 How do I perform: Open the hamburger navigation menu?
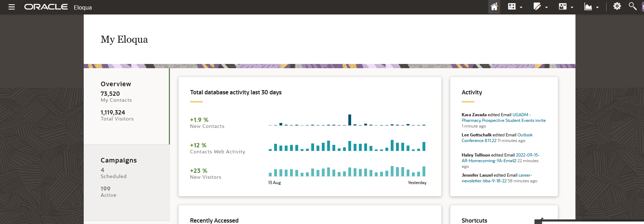tap(12, 7)
